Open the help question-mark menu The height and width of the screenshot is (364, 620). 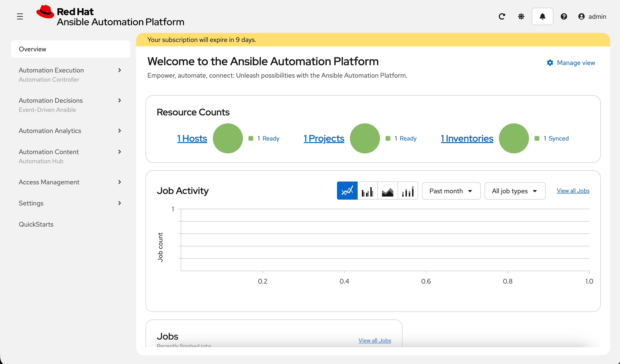564,16
